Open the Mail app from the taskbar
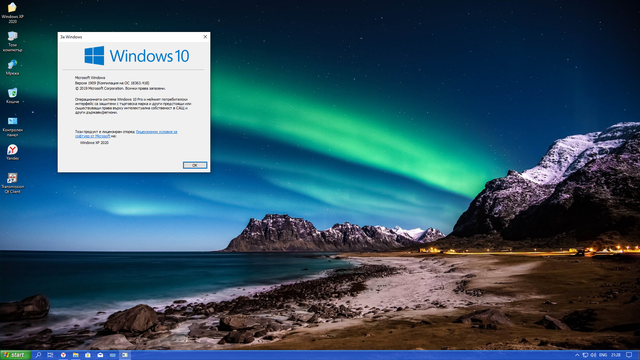Image resolution: width=640 pixels, height=360 pixels. (x=100, y=355)
